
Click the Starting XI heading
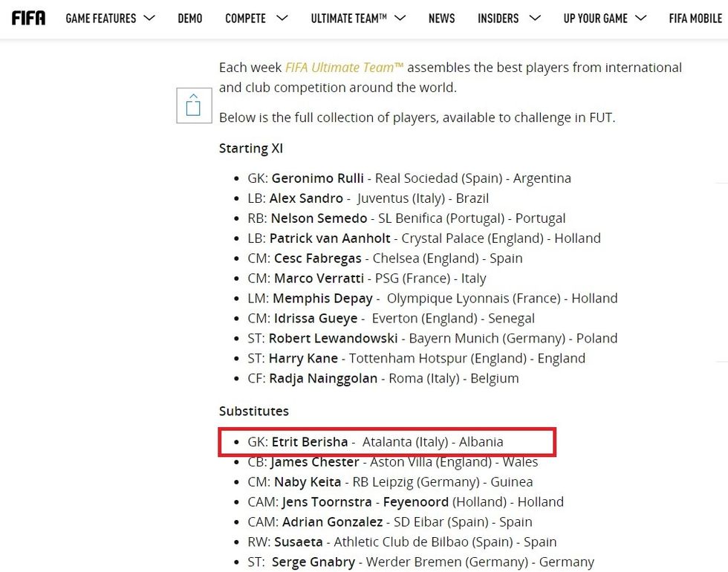[x=250, y=148]
